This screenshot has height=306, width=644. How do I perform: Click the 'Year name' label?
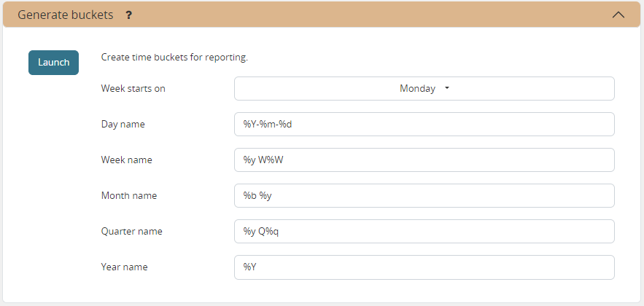124,267
